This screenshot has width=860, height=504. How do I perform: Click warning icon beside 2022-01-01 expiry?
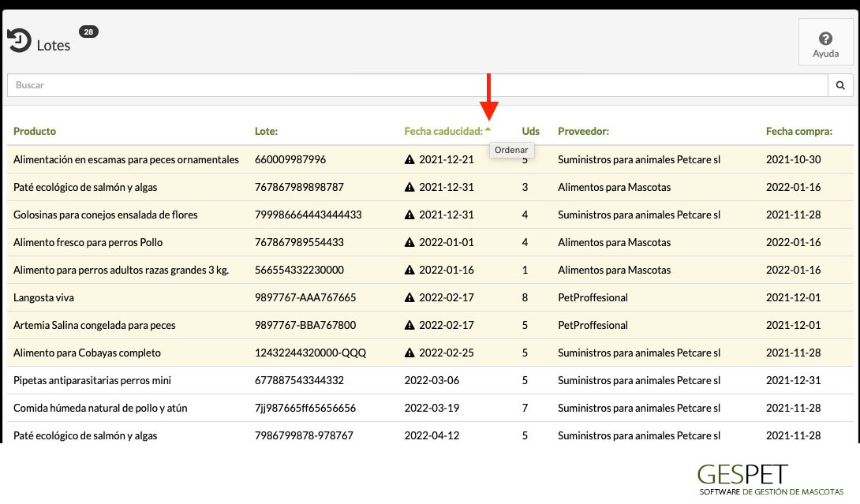point(409,242)
